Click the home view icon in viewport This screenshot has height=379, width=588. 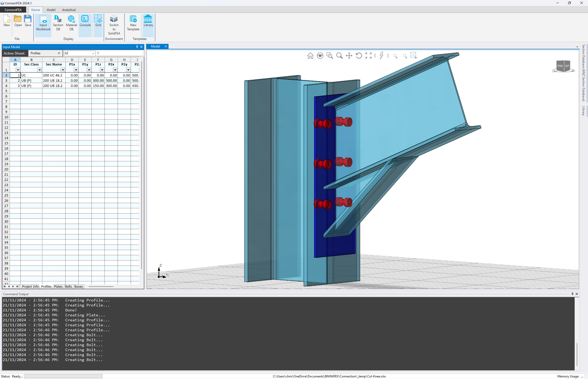[x=310, y=56]
